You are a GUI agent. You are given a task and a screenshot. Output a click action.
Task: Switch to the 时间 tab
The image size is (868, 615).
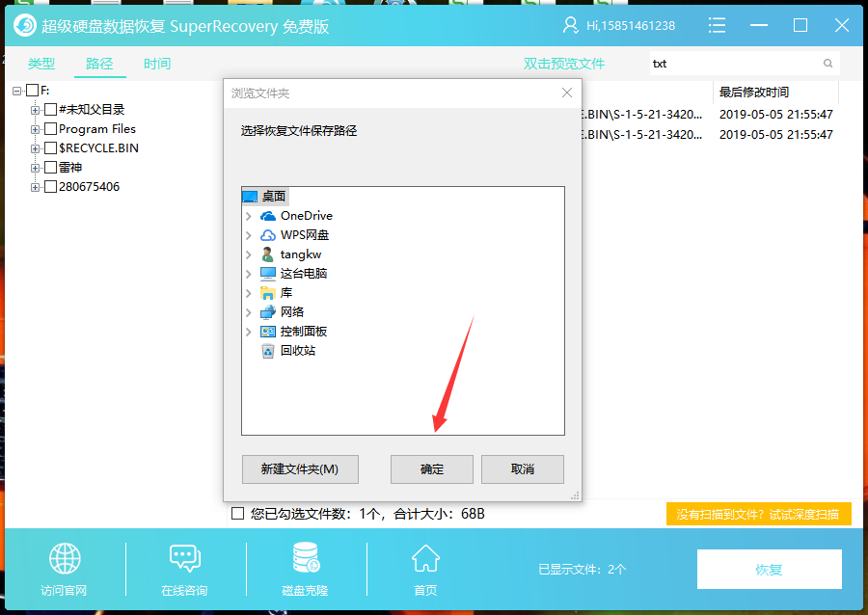pyautogui.click(x=157, y=64)
